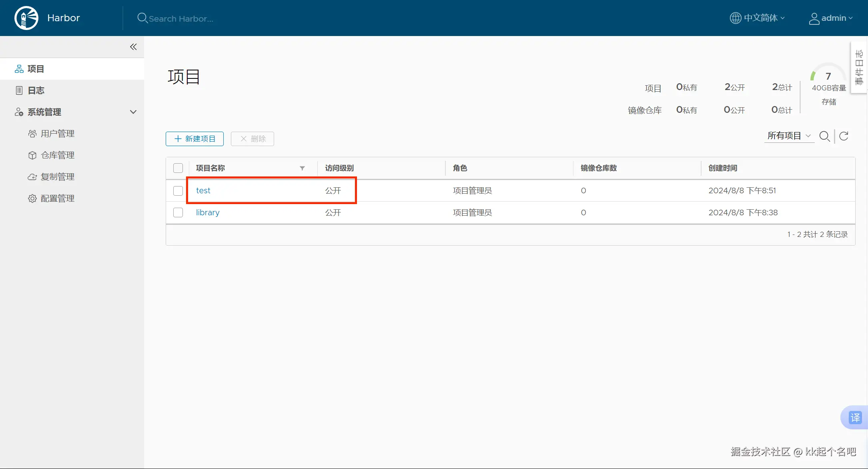
Task: Check the test project checkbox
Action: coord(178,191)
